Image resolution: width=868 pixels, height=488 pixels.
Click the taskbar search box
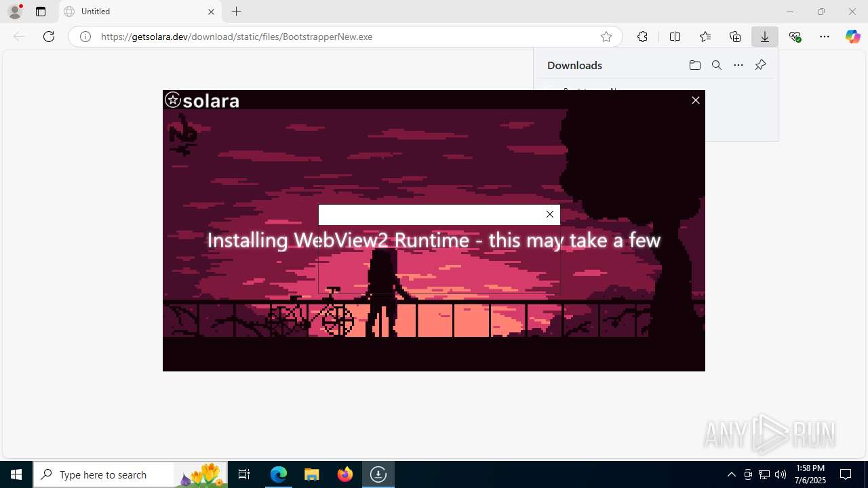coord(130,474)
